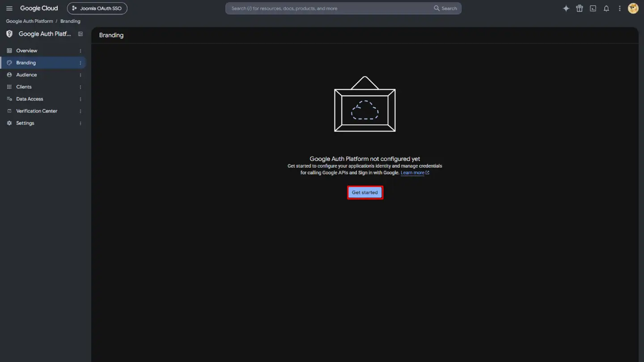
Task: Open the three-dot menu beside Overview
Action: (80, 51)
